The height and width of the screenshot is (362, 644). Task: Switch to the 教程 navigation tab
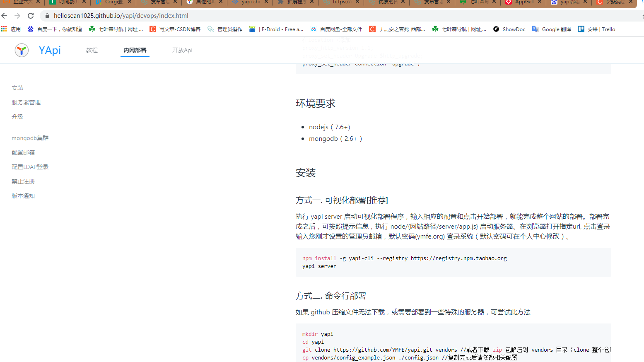(x=92, y=50)
